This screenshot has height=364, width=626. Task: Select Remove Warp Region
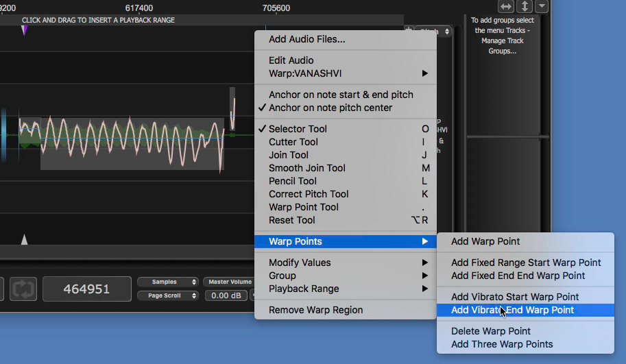click(x=315, y=310)
